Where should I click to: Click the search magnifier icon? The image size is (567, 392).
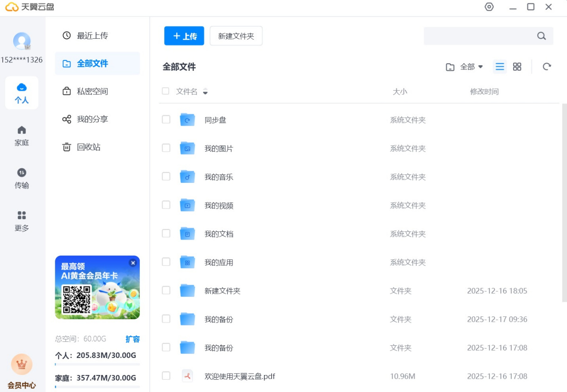(541, 36)
